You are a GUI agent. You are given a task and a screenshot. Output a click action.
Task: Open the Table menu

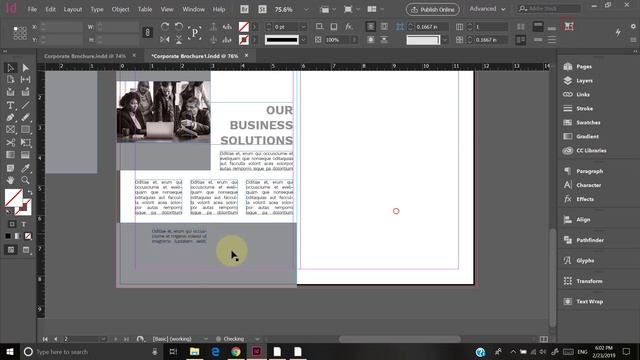click(x=144, y=9)
